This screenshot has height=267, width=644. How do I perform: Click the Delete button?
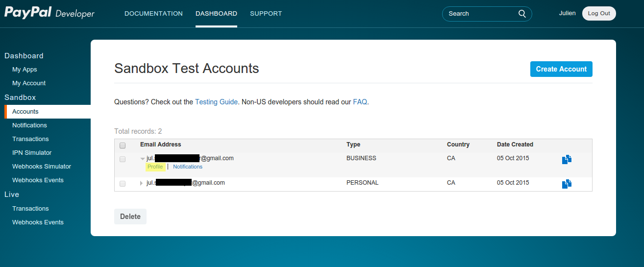click(x=130, y=217)
